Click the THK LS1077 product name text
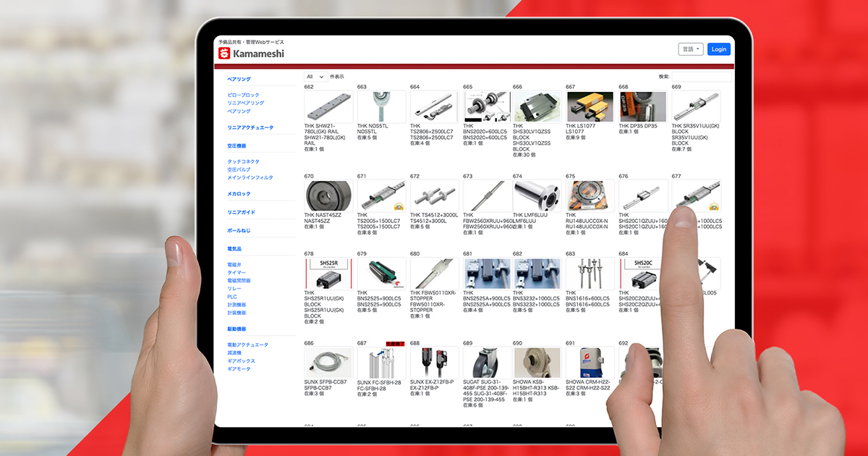Screen dimensions: 868x456 pyautogui.click(x=580, y=126)
